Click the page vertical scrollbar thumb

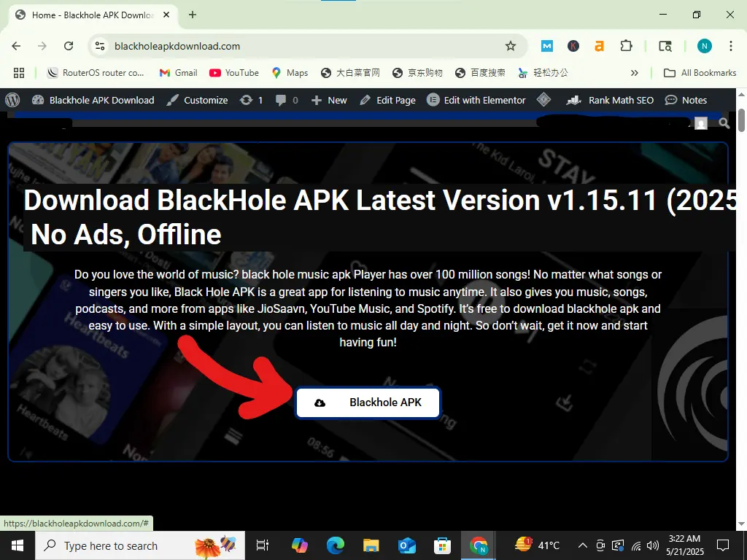tap(742, 120)
